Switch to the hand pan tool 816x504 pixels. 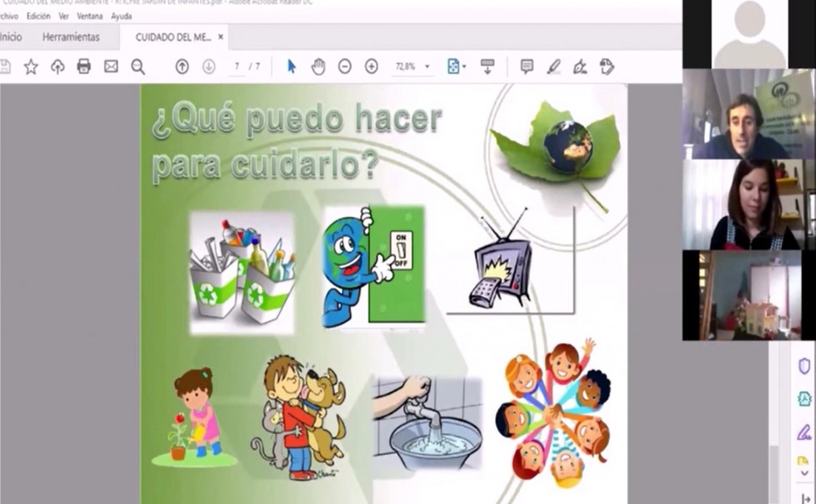point(318,67)
